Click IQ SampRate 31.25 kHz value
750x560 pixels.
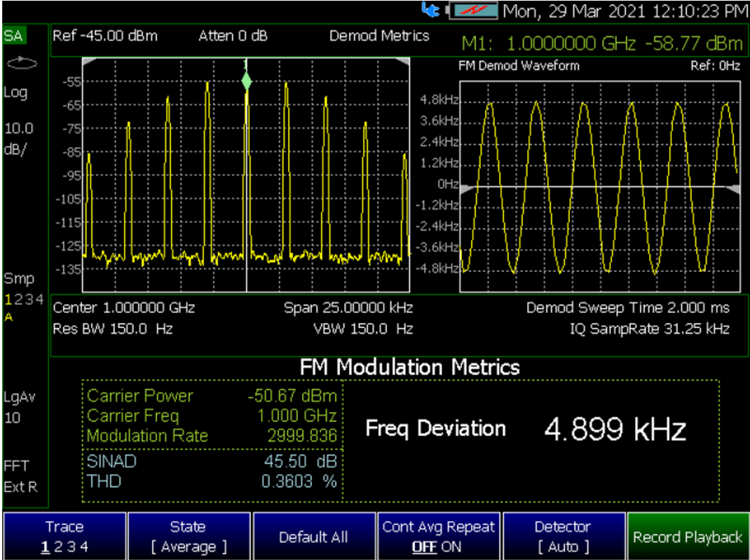(649, 329)
